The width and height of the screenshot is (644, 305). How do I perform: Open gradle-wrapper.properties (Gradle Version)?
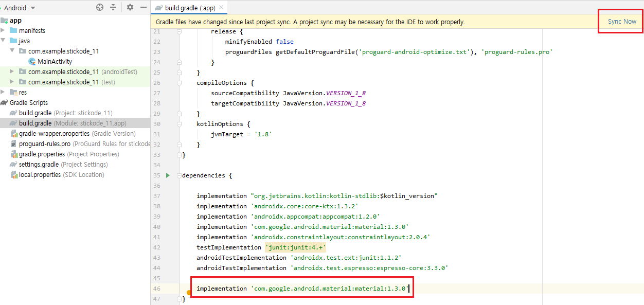tap(77, 134)
